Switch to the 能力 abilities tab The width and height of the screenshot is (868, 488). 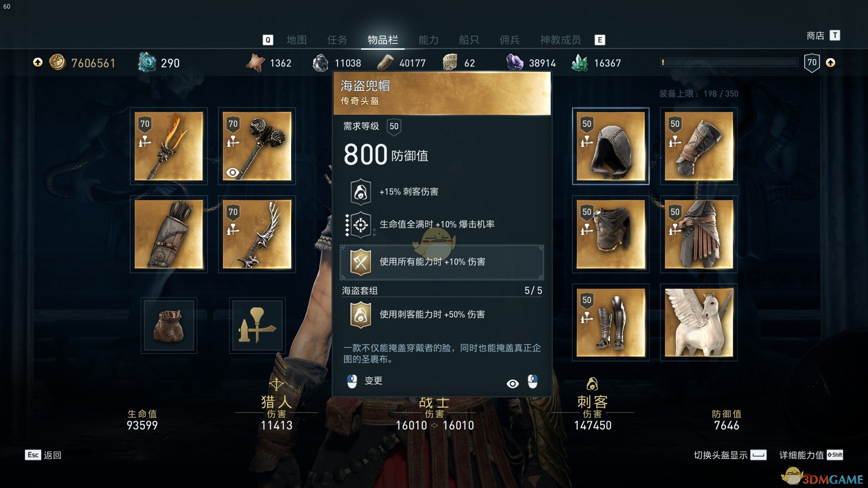point(429,40)
